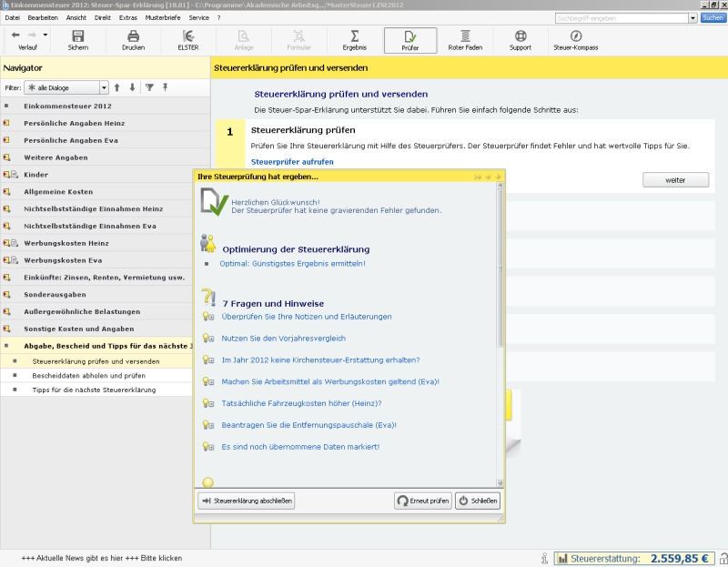The height and width of the screenshot is (567, 728).
Task: Collapse Abgabe, Bescheid und Tipps section
Action: point(6,346)
